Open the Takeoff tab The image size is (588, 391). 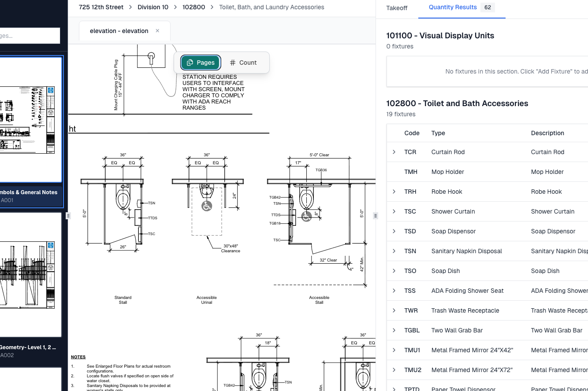pyautogui.click(x=397, y=8)
